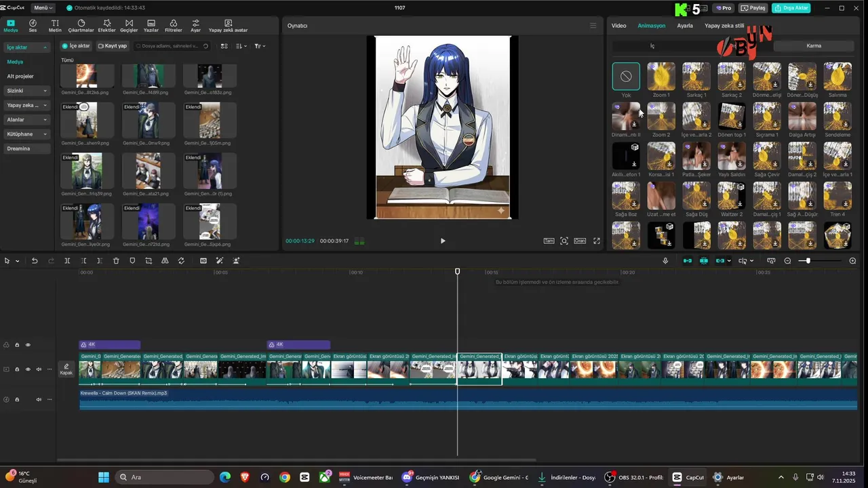Delete the selected clip with trash icon
The image size is (868, 488).
(116, 261)
